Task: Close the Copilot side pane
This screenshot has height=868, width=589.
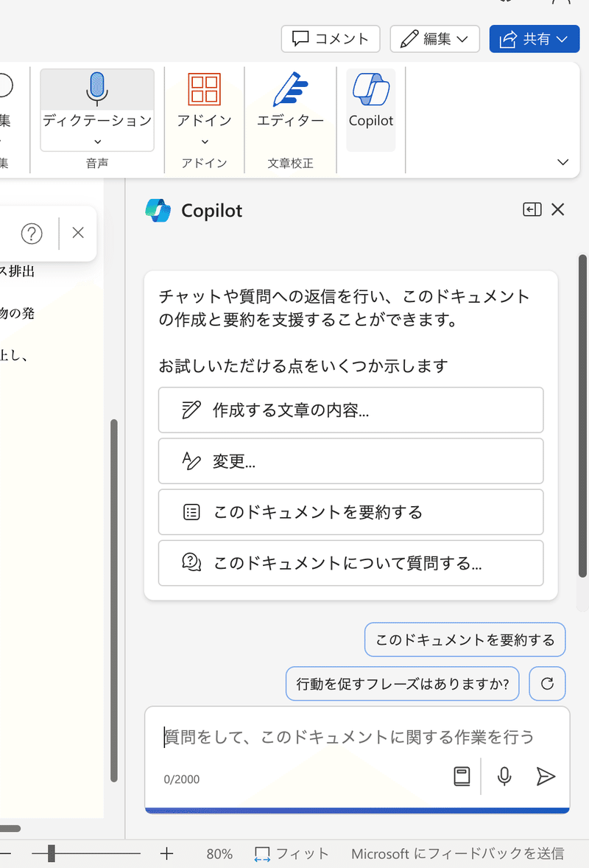Action: (x=557, y=209)
